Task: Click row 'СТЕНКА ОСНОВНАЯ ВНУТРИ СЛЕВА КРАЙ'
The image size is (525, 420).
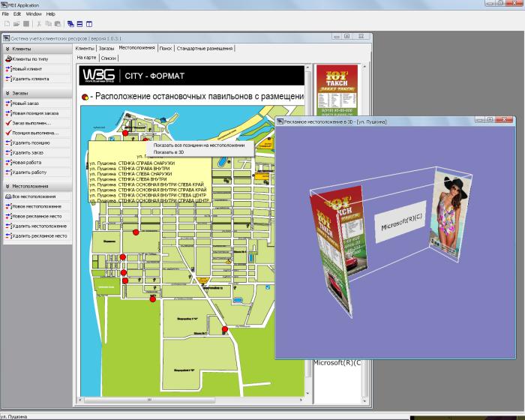Action: click(147, 184)
